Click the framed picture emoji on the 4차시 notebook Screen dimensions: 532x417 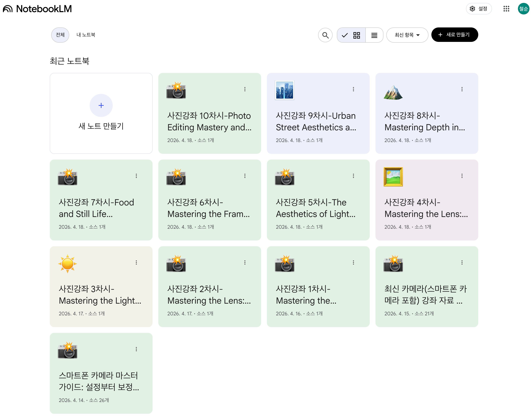[393, 177]
